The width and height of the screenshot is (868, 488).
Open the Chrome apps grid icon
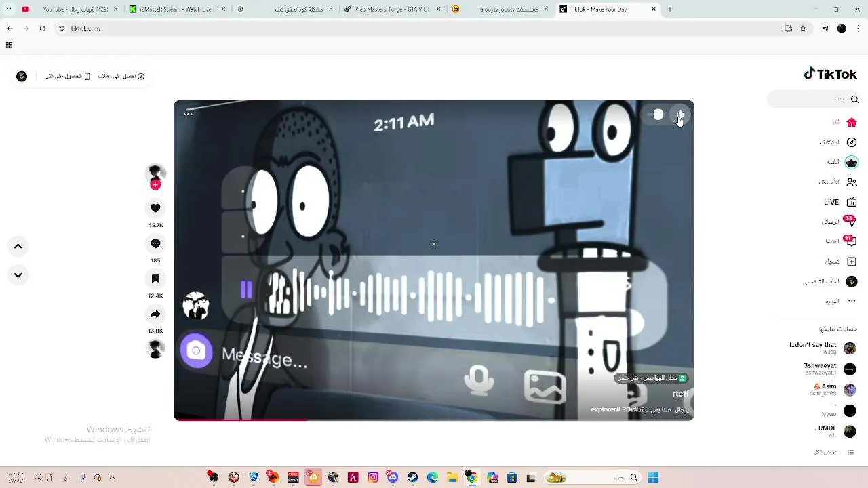click(x=9, y=45)
